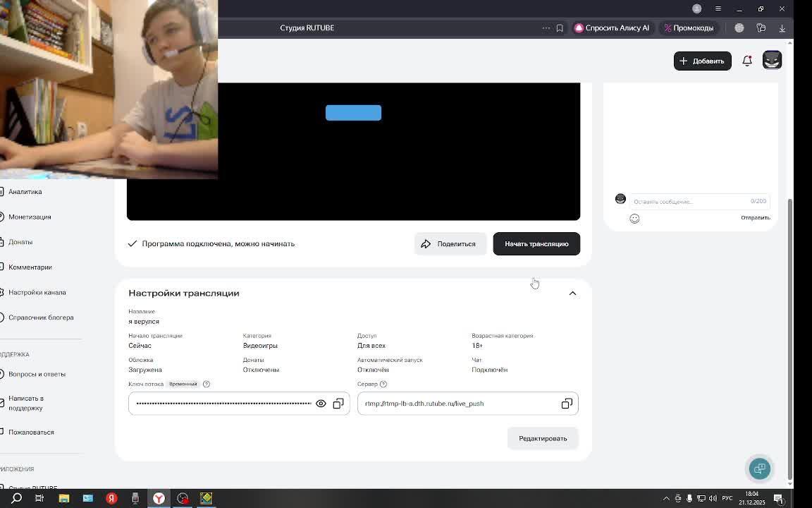Open help tooltip next to Сервер

click(383, 384)
